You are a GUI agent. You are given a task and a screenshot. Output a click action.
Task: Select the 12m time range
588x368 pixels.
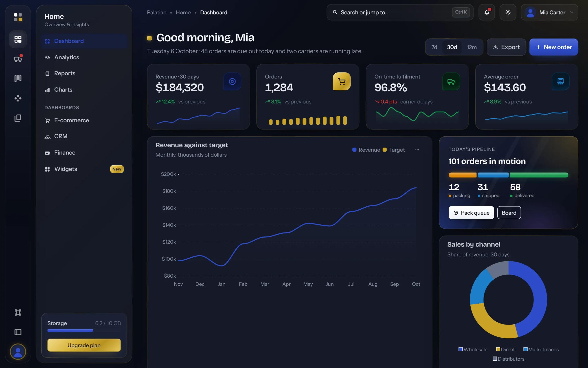point(472,47)
